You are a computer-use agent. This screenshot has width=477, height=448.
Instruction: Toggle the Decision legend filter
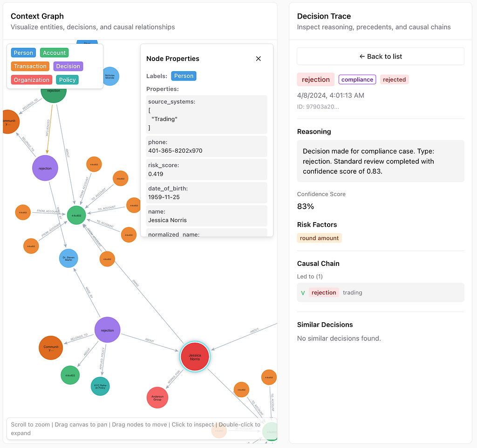point(68,66)
